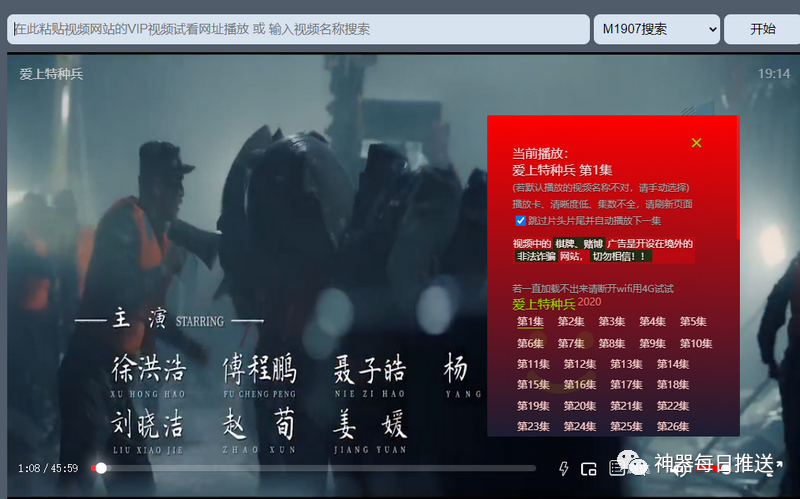Viewport: 800px width, 499px height.
Task: Click the 当前播放 heading in the popup
Action: tap(540, 153)
